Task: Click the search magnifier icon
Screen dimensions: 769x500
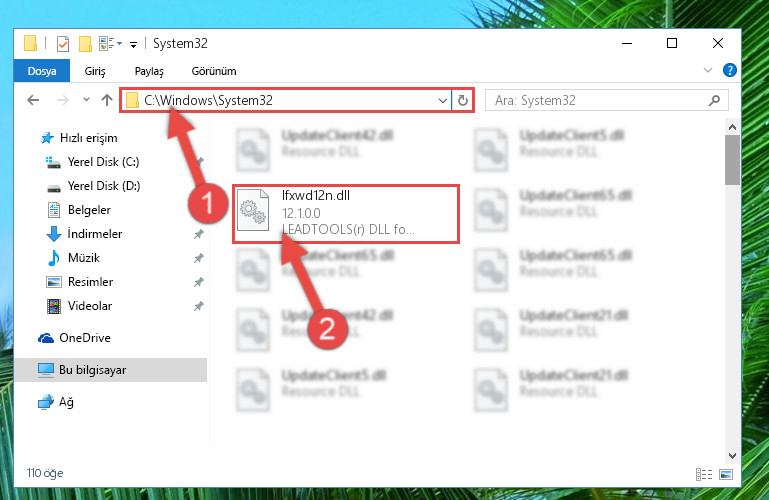Action: (x=714, y=100)
